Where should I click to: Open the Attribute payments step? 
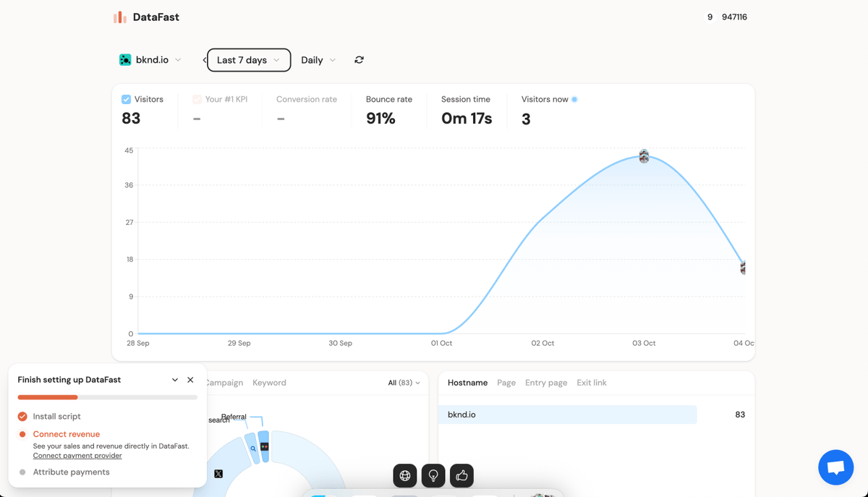point(71,472)
